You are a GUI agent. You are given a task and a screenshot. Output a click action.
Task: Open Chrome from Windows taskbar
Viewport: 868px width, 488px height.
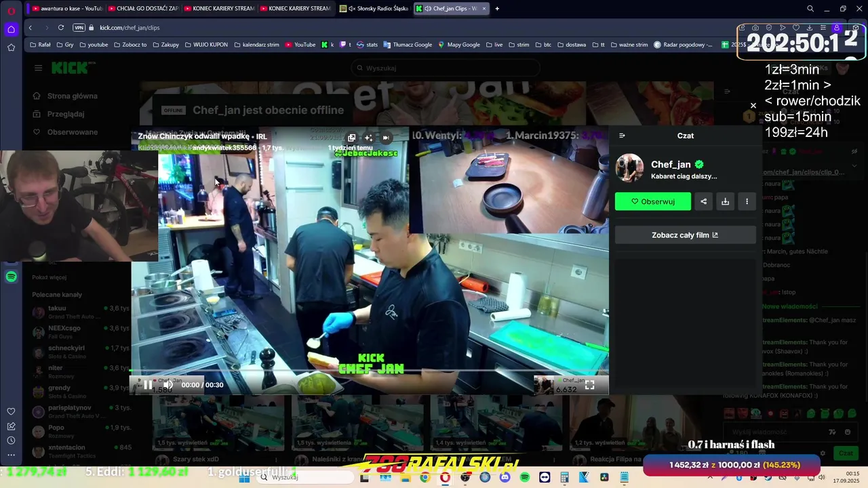(x=425, y=477)
